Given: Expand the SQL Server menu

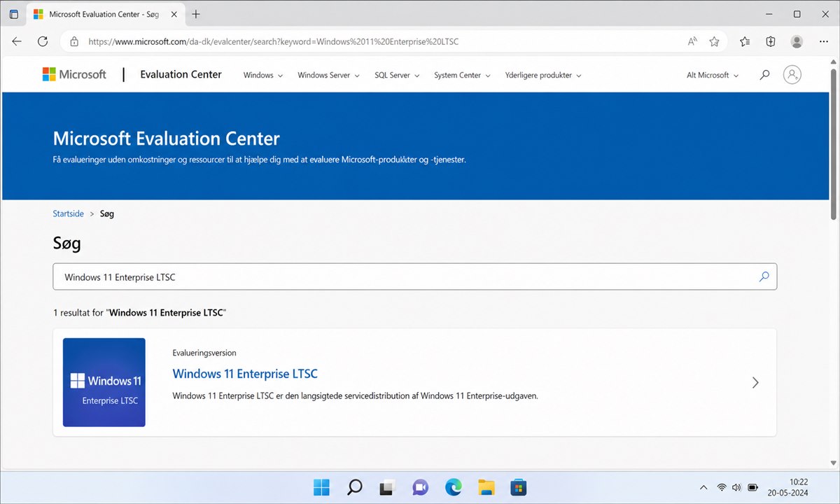Looking at the screenshot, I should 397,75.
